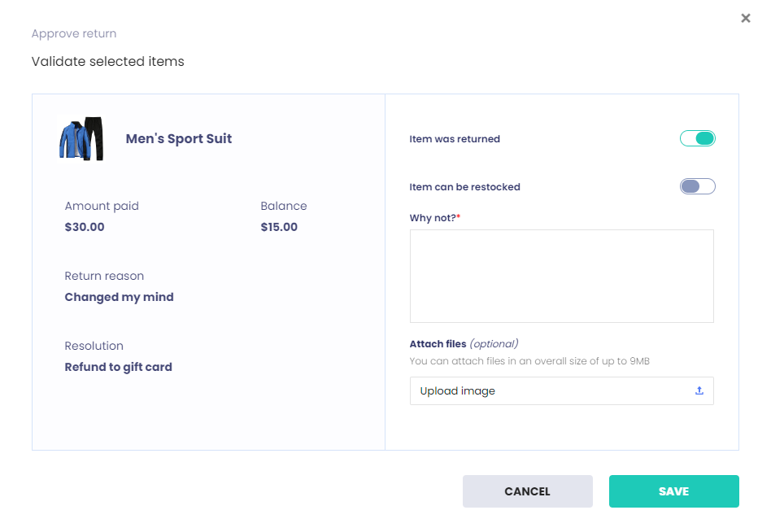Enable the Item can be restocked toggle
Image resolution: width=771 pixels, height=532 pixels.
[x=697, y=186]
